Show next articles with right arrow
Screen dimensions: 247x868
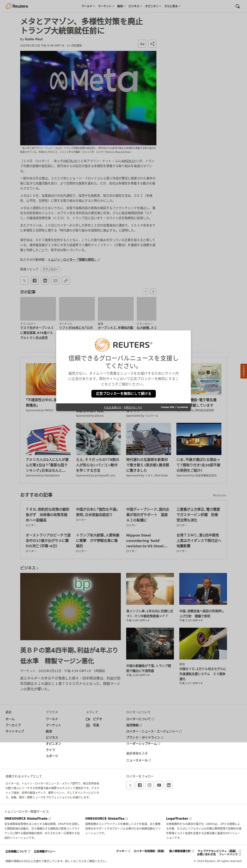153,291
